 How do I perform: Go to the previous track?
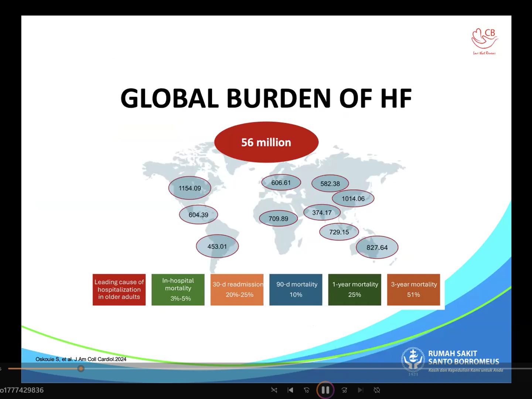[x=290, y=390]
